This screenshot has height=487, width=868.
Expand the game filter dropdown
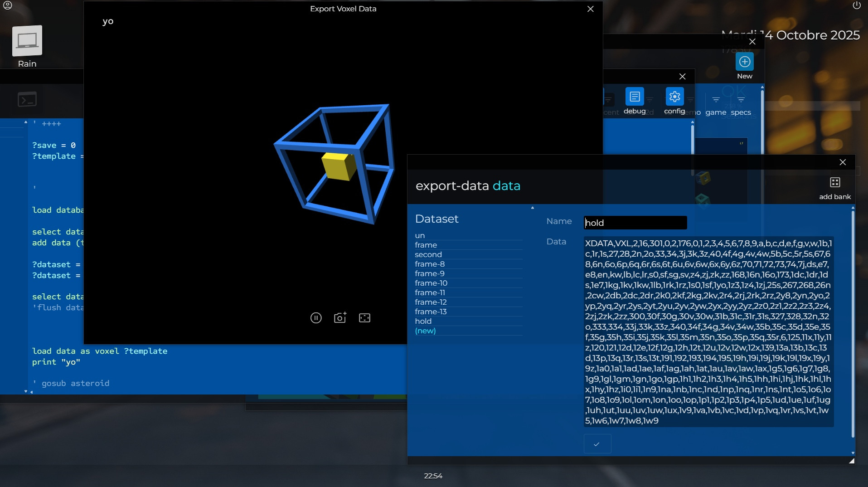[716, 100]
